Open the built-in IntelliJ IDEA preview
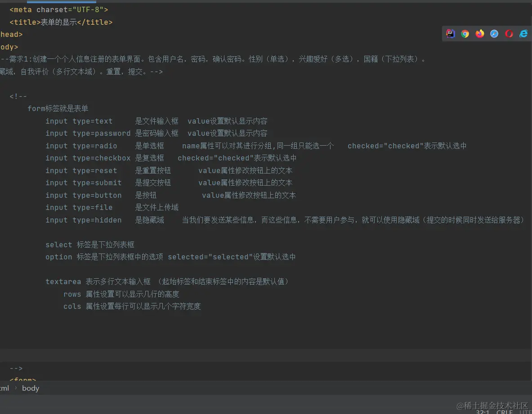This screenshot has height=414, width=532. tap(450, 33)
